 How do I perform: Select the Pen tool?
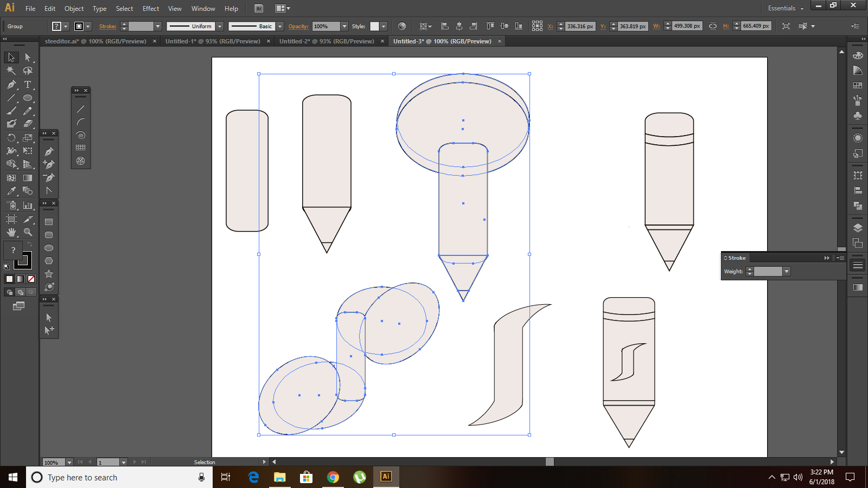pyautogui.click(x=11, y=85)
